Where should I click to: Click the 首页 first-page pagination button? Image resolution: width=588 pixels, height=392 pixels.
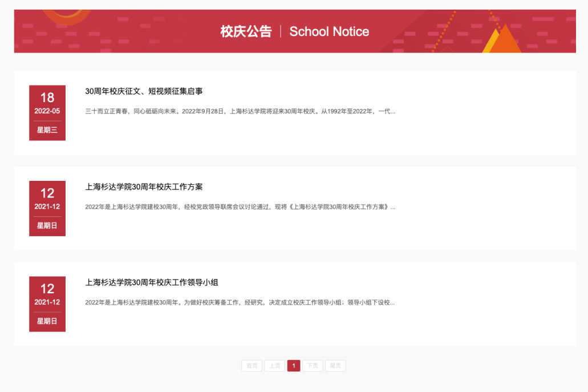pos(252,366)
